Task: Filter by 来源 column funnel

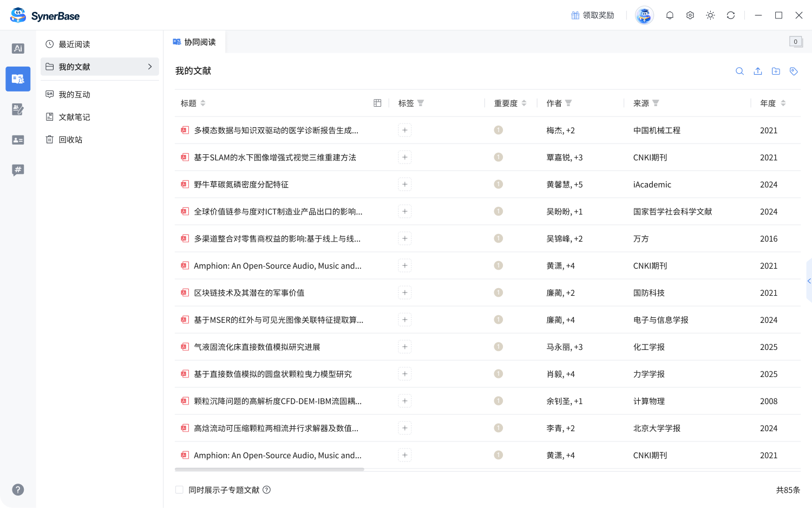Action: pos(656,103)
